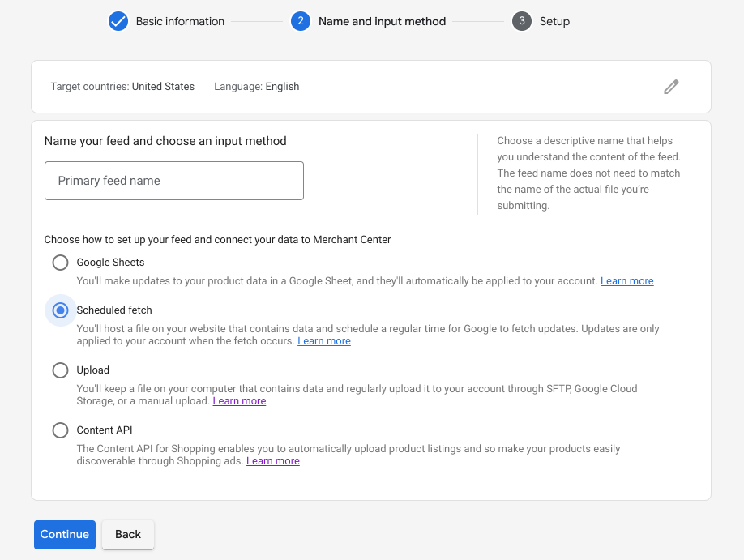The width and height of the screenshot is (744, 560).
Task: Click the step 2 number circle
Action: click(301, 21)
